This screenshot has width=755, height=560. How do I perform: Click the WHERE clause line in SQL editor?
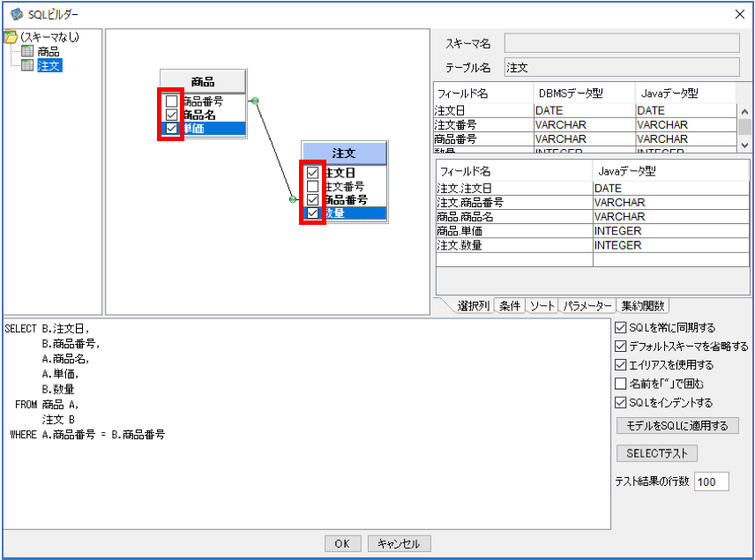coord(87,434)
